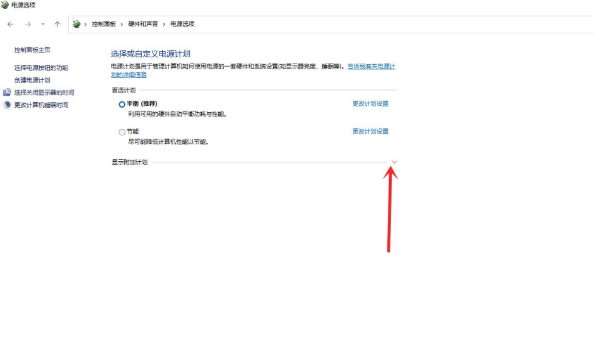Viewport: 594px width, 364px height.
Task: Navigate to 控制面板 in the breadcrumb
Action: pos(104,24)
